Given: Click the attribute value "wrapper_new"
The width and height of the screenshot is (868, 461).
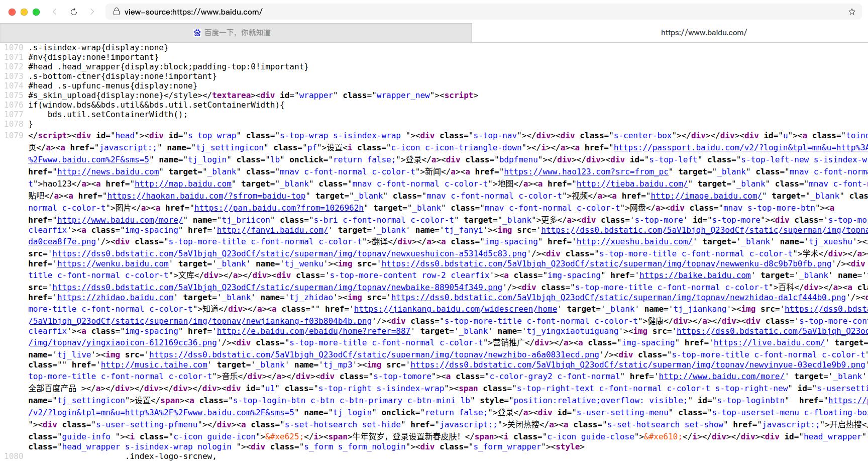Looking at the screenshot, I should (403, 95).
